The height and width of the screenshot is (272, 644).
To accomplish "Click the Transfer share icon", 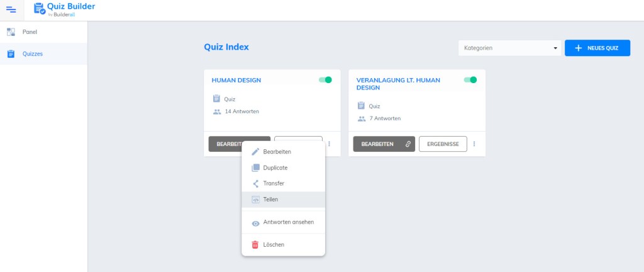I will [255, 184].
